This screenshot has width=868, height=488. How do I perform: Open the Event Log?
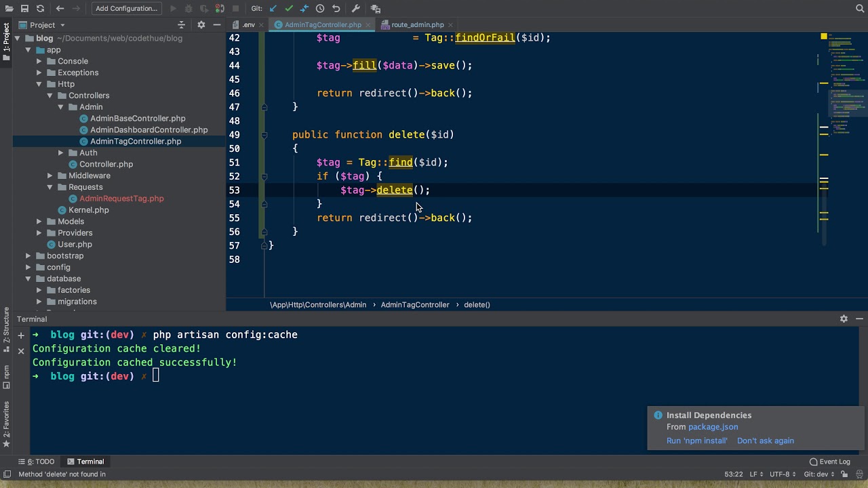(829, 462)
